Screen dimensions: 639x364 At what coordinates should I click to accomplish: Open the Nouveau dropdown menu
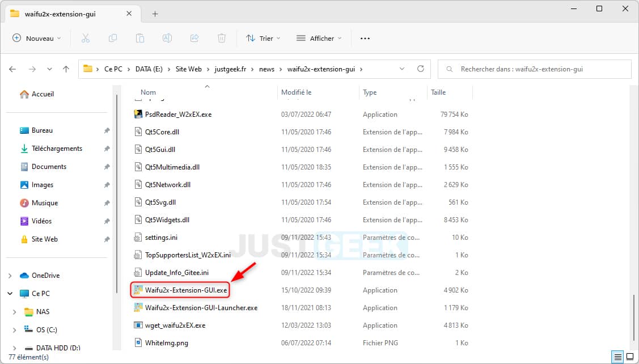point(37,39)
